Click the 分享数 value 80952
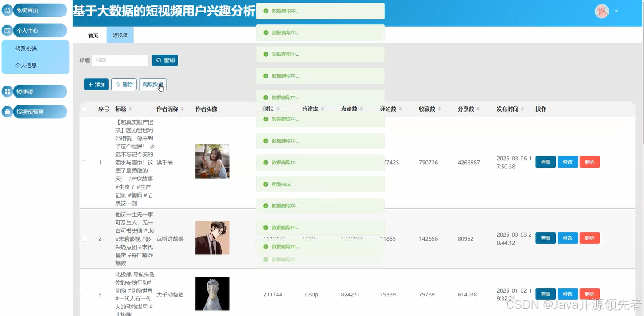This screenshot has width=644, height=316. click(x=466, y=239)
